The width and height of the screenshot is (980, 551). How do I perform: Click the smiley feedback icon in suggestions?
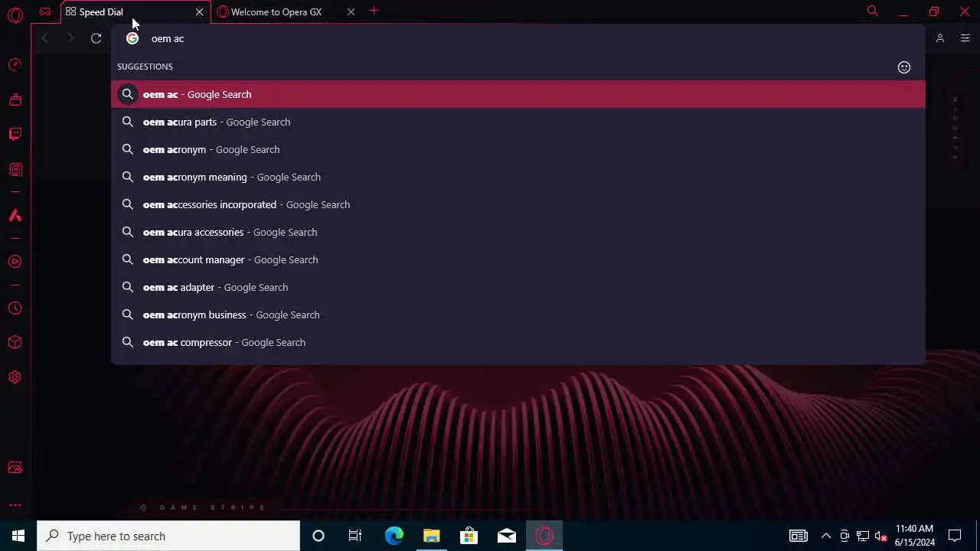904,67
